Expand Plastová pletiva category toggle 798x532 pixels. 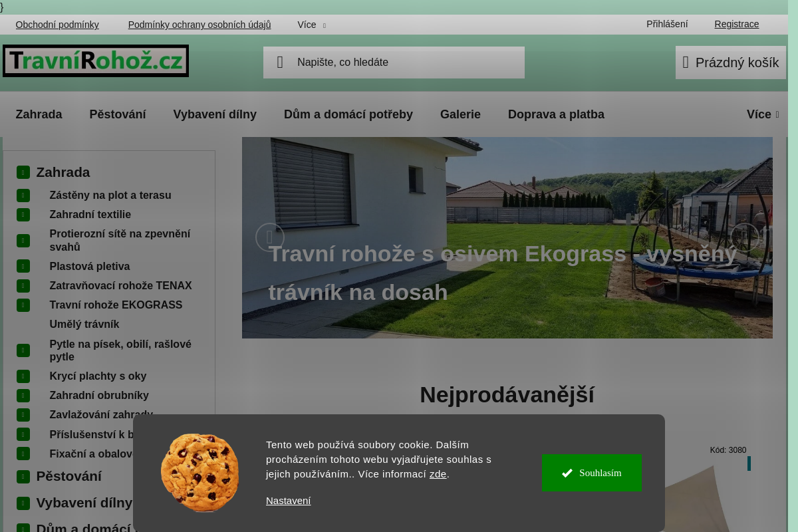coord(23,267)
